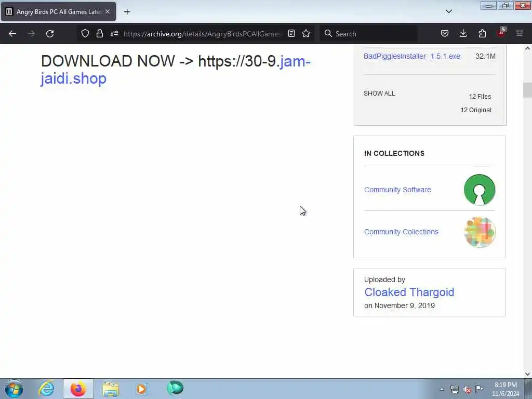Click the scrollbar down arrow
This screenshot has width=532, height=399.
(x=527, y=374)
